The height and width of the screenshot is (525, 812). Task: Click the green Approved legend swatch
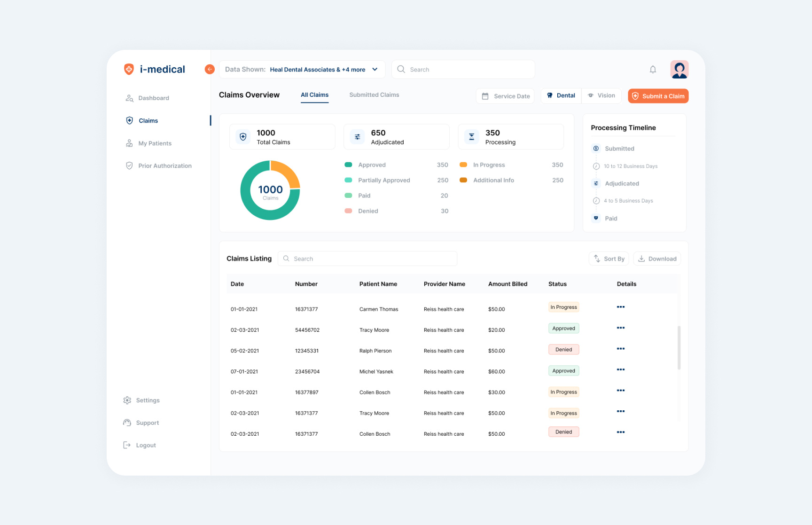tap(348, 165)
